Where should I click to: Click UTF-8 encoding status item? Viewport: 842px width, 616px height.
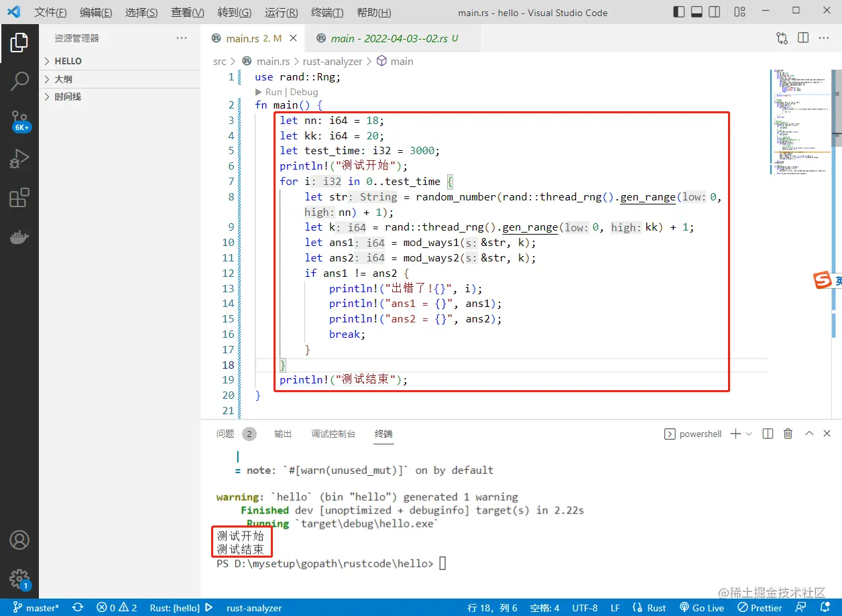pyautogui.click(x=585, y=608)
